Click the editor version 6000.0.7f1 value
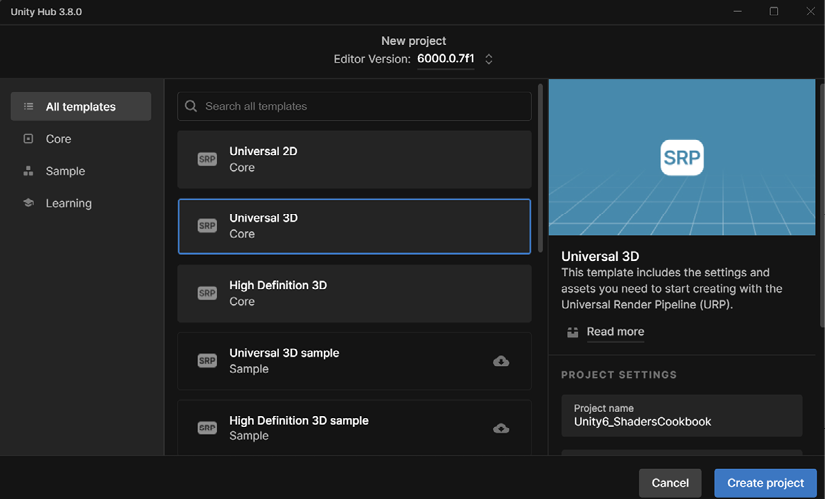This screenshot has height=499, width=825. 446,58
